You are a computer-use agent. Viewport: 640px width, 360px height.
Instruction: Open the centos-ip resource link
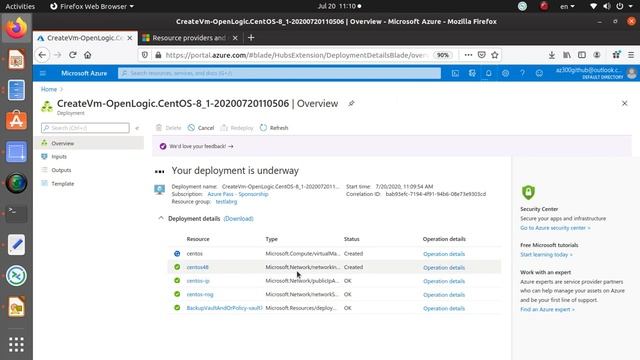click(198, 281)
